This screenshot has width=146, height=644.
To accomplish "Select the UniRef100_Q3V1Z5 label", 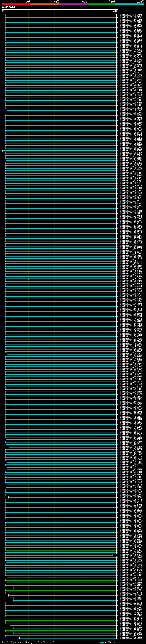I will [x=131, y=85].
